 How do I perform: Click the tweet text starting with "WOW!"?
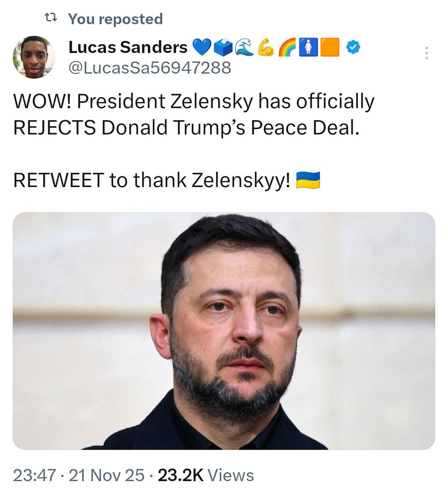tap(193, 114)
